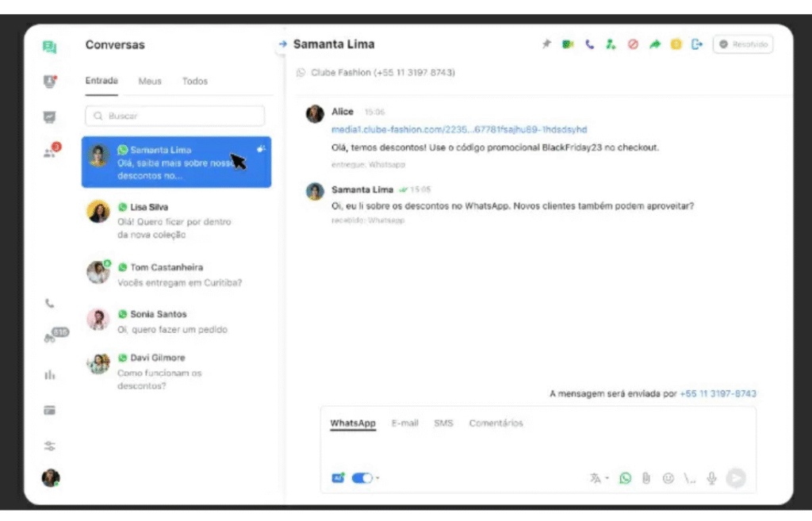
Task: Switch to the Comentários tab
Action: 496,423
